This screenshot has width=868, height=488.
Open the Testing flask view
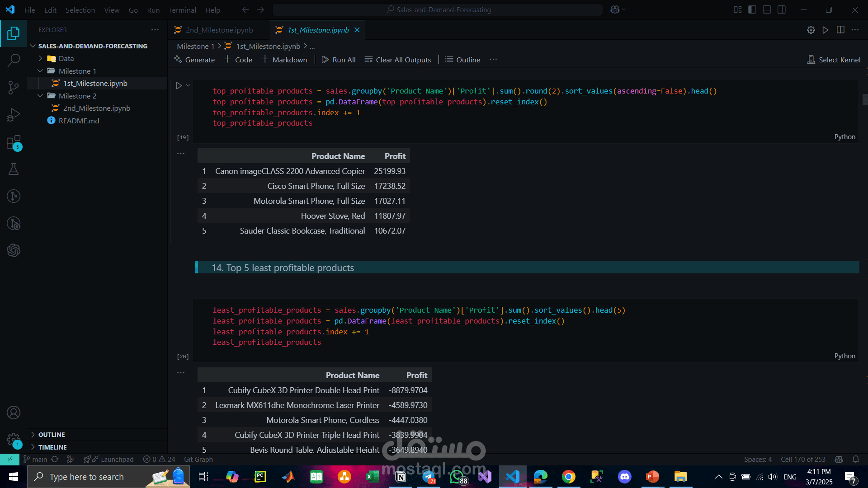click(14, 169)
